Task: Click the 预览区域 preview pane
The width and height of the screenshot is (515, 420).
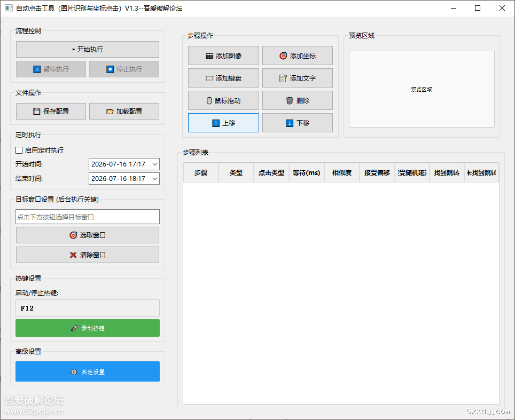Action: tap(422, 89)
